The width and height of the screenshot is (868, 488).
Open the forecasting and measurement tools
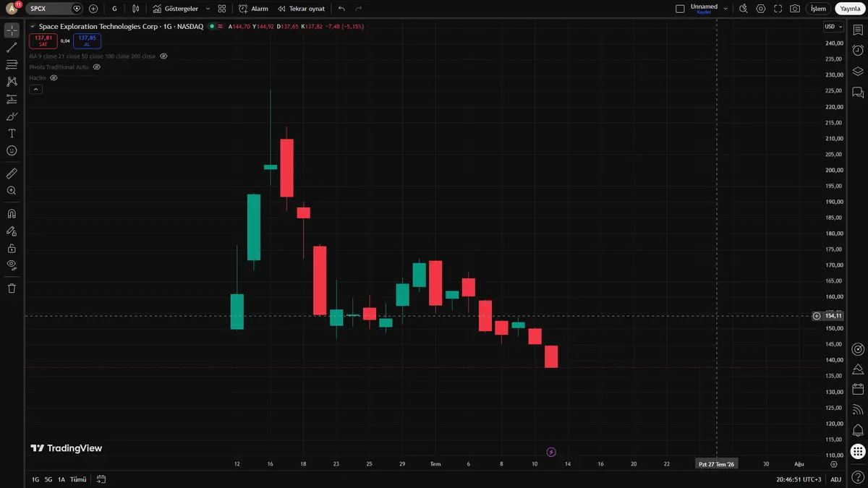(12, 99)
